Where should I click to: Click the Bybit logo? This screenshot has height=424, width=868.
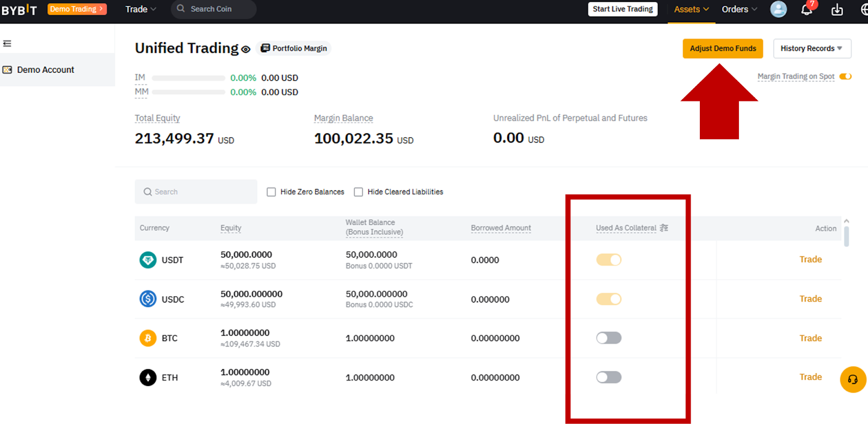tap(19, 9)
